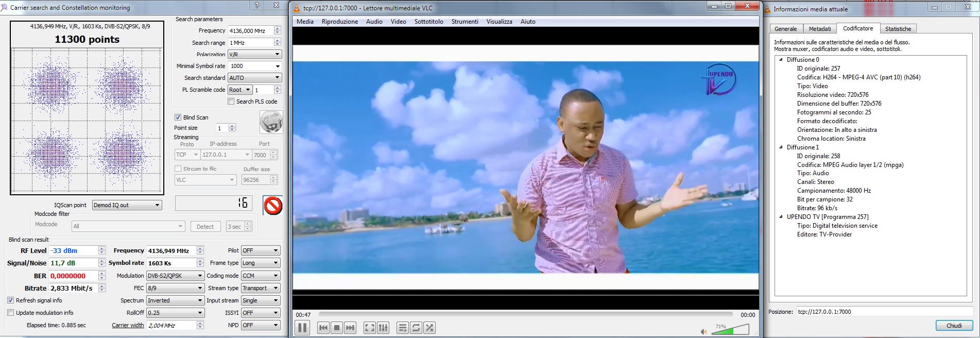Click the help question mark button
Image resolution: width=980 pixels, height=338 pixels.
(257, 5)
